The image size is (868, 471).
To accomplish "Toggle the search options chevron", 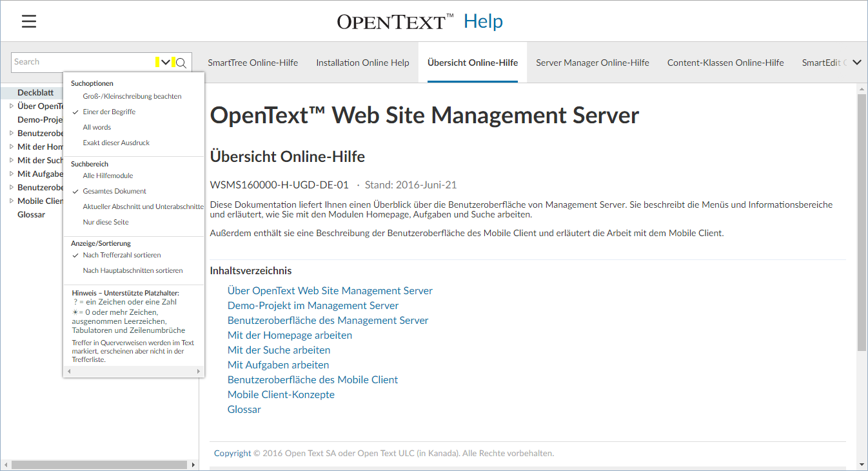I will click(x=166, y=63).
